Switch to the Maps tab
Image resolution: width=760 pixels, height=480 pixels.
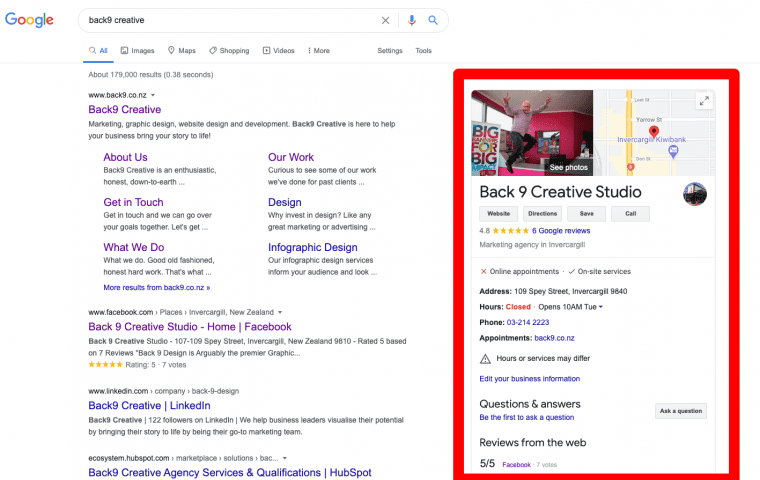[x=182, y=50]
